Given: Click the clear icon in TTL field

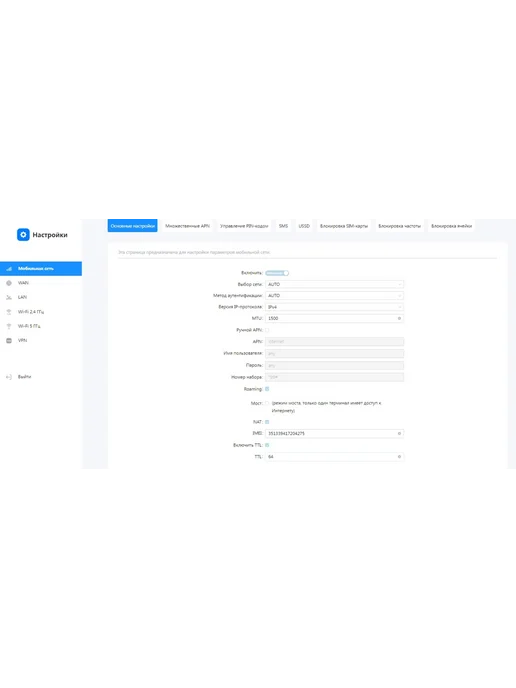Looking at the screenshot, I should [399, 457].
